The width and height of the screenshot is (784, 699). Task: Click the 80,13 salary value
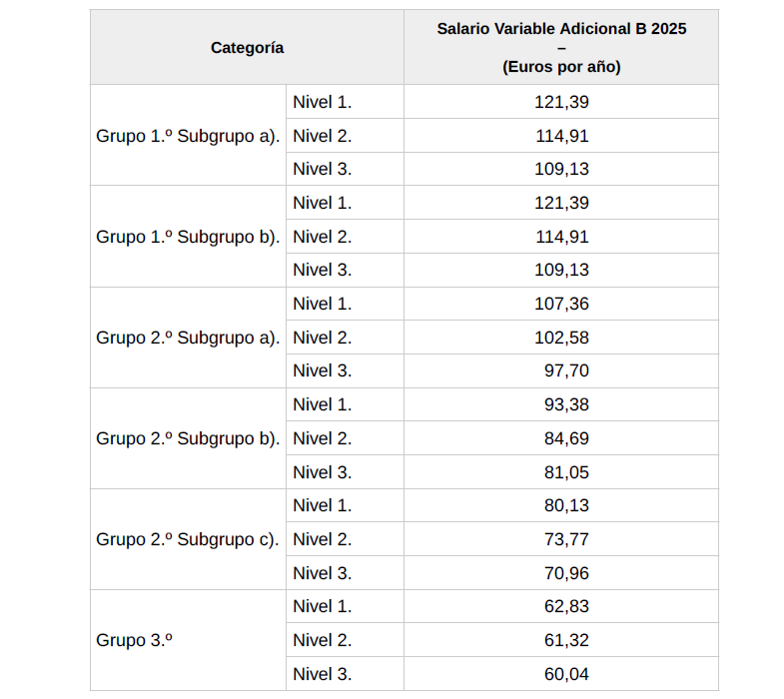pos(566,505)
